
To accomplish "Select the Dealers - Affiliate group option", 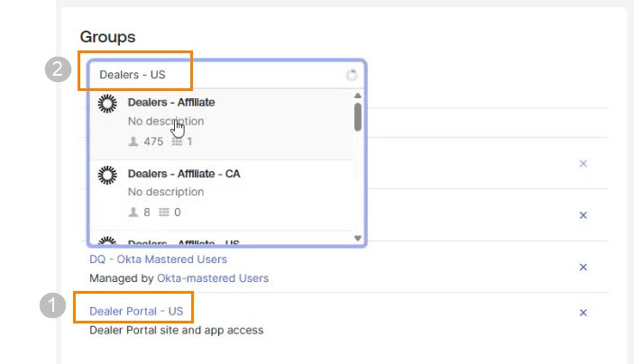I will [x=171, y=103].
